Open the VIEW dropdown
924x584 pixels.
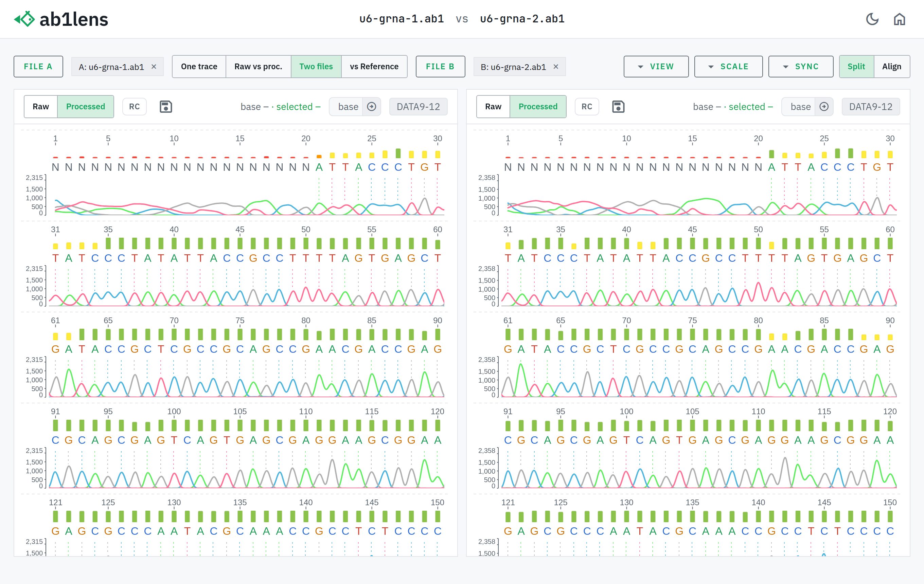pos(656,67)
